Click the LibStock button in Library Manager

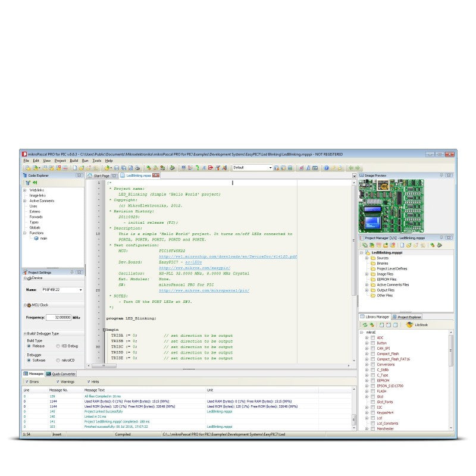pyautogui.click(x=416, y=324)
